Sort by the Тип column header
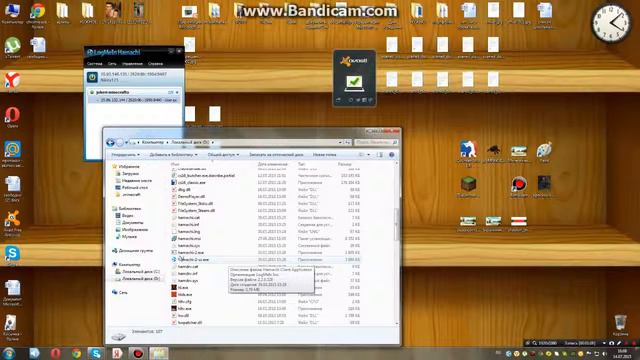The height and width of the screenshot is (360, 640). pyautogui.click(x=302, y=164)
